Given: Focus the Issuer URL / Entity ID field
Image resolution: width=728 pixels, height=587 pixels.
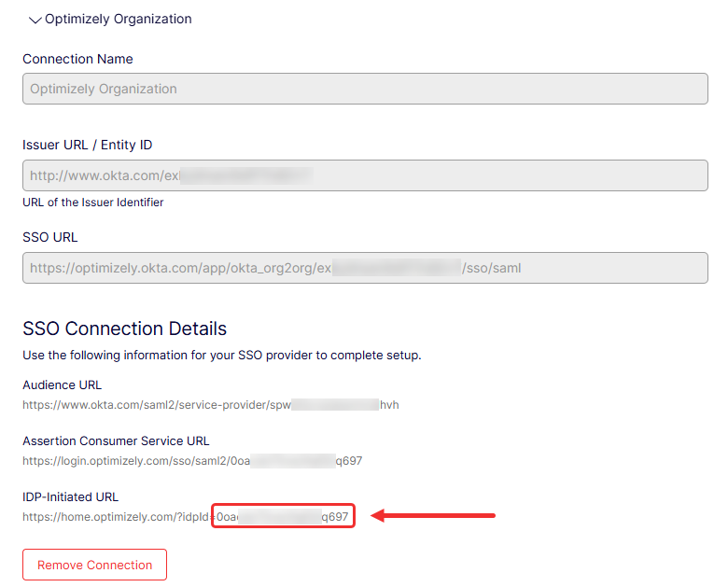Looking at the screenshot, I should (365, 175).
